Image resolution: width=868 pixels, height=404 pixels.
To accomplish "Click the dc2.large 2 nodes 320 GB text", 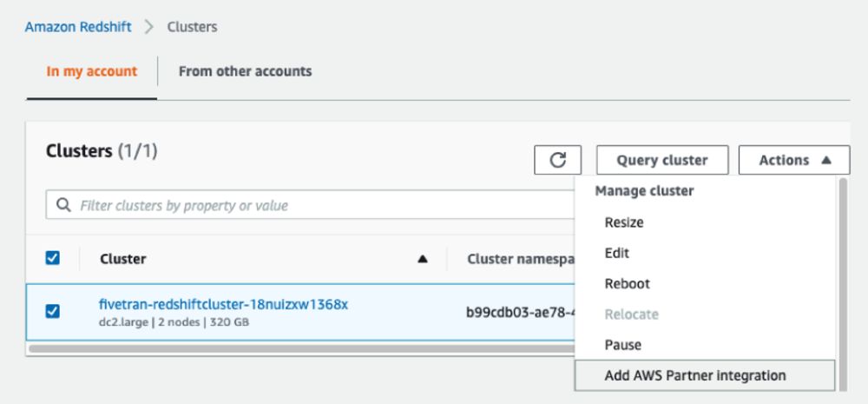I will [x=174, y=322].
